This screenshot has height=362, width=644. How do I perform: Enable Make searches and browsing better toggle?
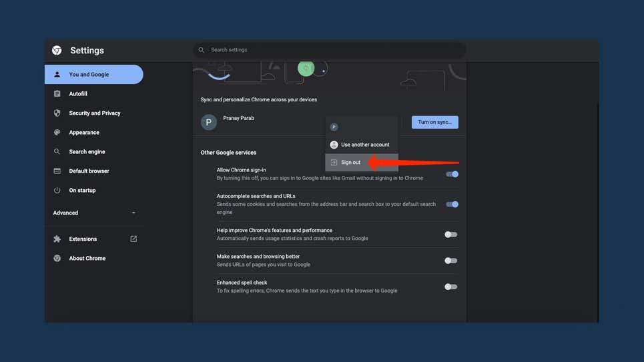coord(451,261)
